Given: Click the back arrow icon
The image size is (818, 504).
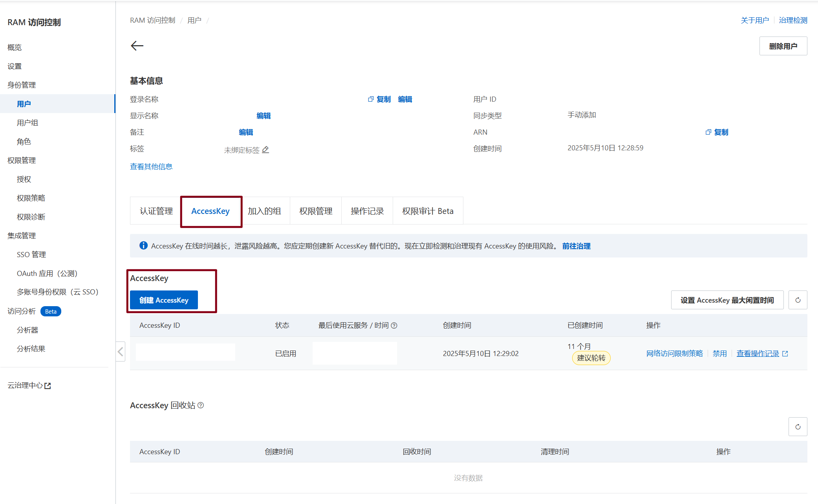Looking at the screenshot, I should pyautogui.click(x=137, y=46).
